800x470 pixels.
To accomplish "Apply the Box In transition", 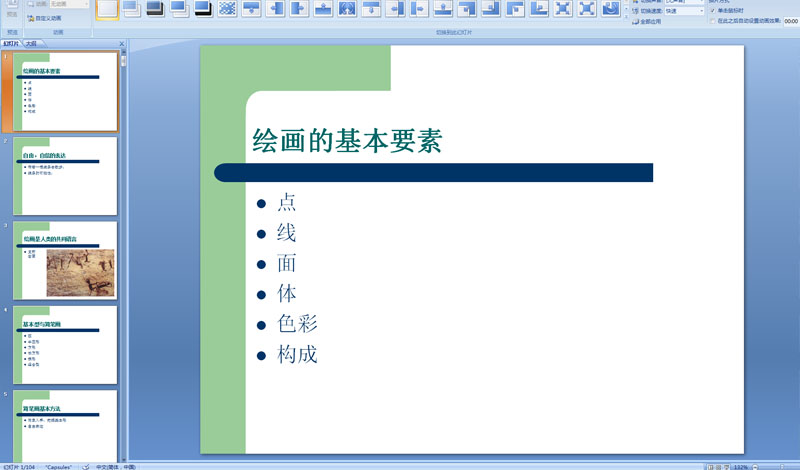I will click(x=563, y=9).
